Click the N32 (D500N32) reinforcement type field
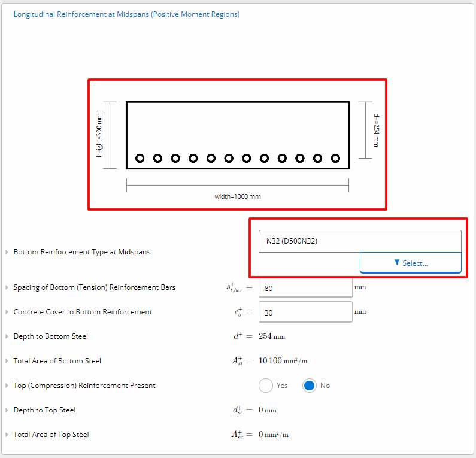Screen dimensions: 476x458 (x=360, y=241)
